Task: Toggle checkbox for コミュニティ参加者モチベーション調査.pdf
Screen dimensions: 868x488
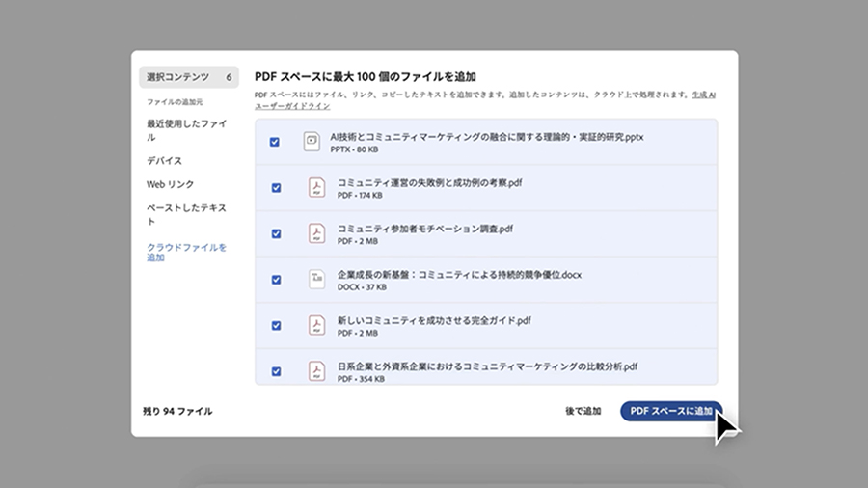Action: tap(276, 233)
